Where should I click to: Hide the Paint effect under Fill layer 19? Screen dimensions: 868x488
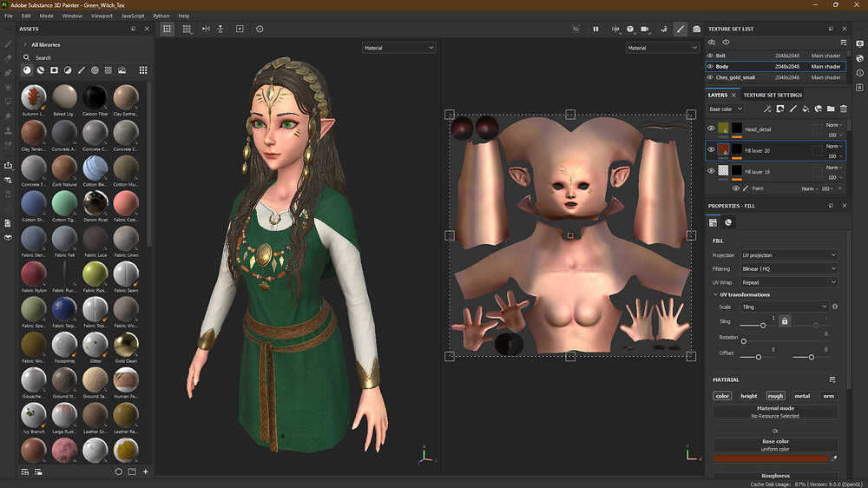point(736,188)
